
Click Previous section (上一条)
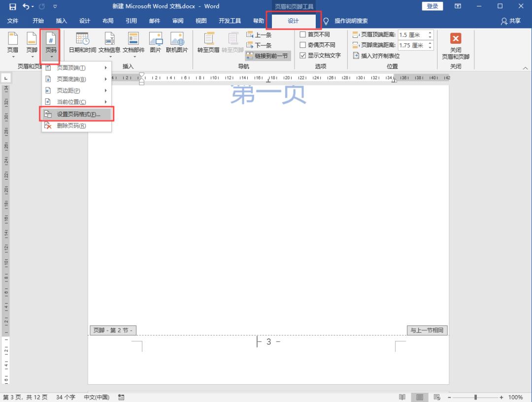(259, 34)
